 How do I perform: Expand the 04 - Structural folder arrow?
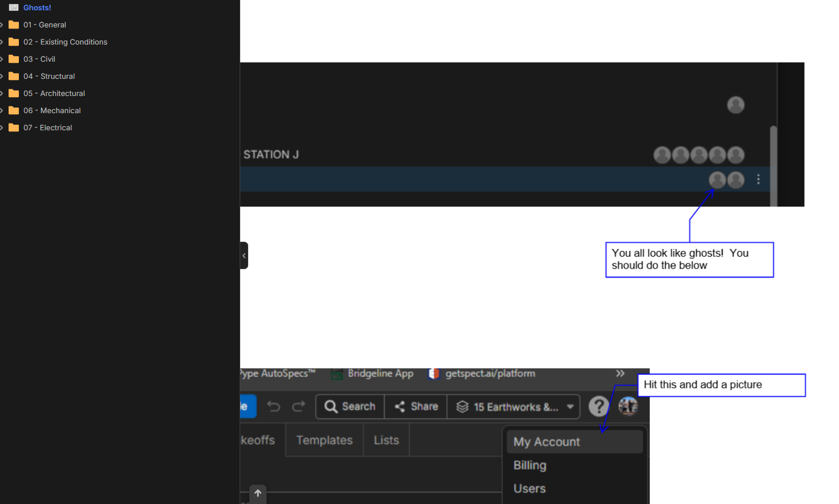point(2,77)
